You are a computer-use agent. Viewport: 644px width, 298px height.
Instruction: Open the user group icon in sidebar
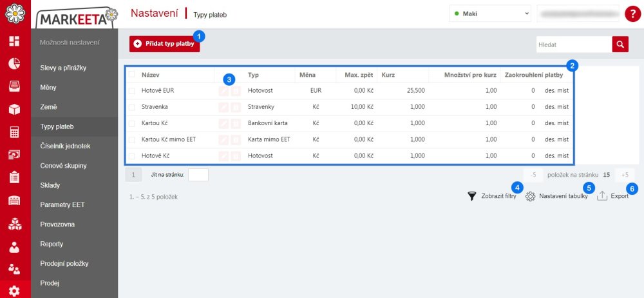coord(14,270)
